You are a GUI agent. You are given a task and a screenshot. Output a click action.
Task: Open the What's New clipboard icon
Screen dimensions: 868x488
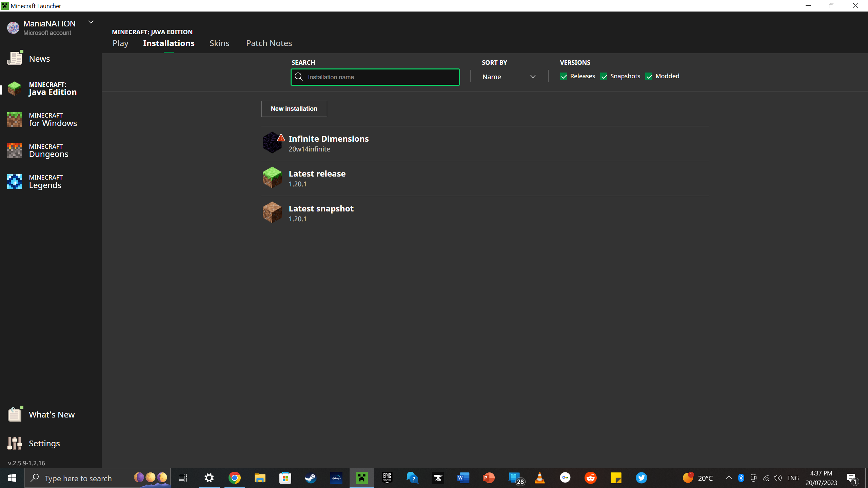click(15, 414)
